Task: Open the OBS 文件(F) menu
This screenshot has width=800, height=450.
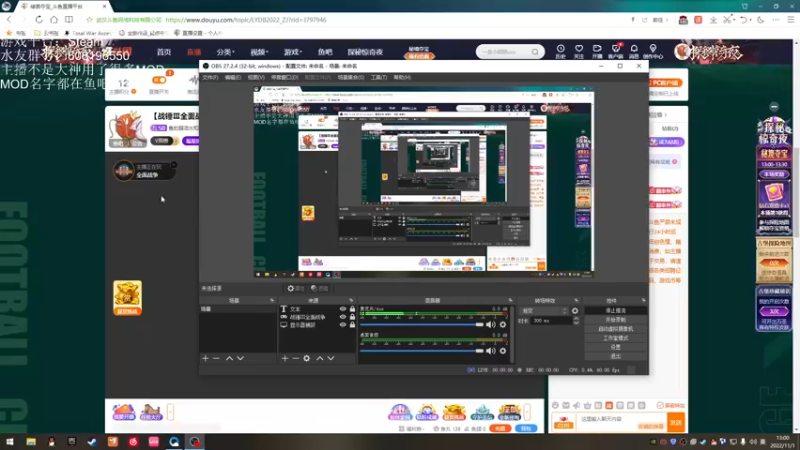Action: tap(210, 78)
